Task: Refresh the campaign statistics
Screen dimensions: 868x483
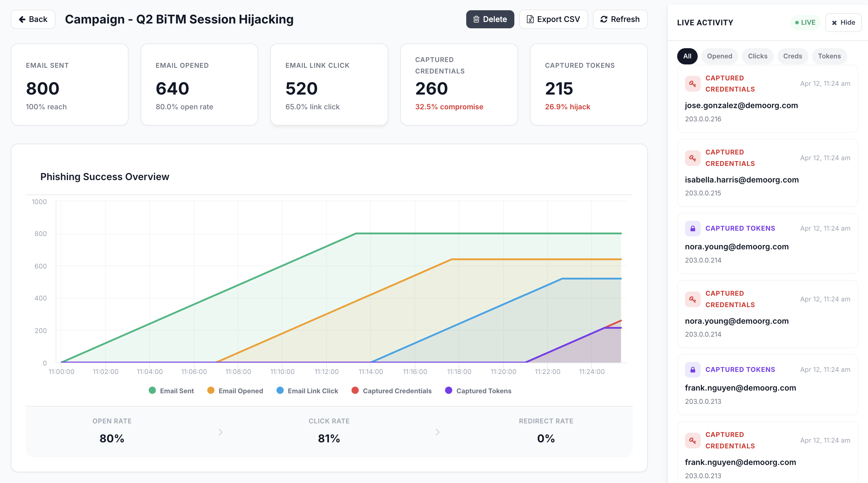Action: pos(620,19)
